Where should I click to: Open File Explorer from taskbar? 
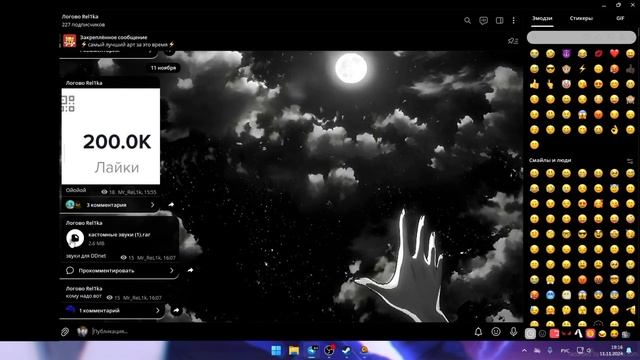(x=294, y=351)
